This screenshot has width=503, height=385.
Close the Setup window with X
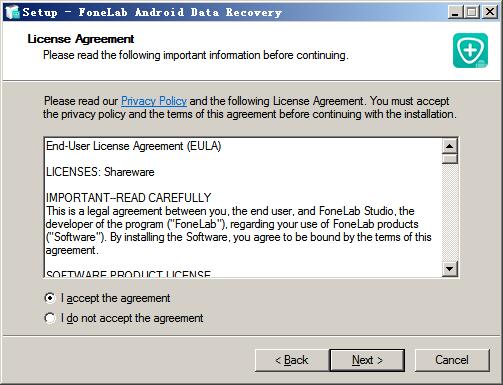tap(490, 12)
